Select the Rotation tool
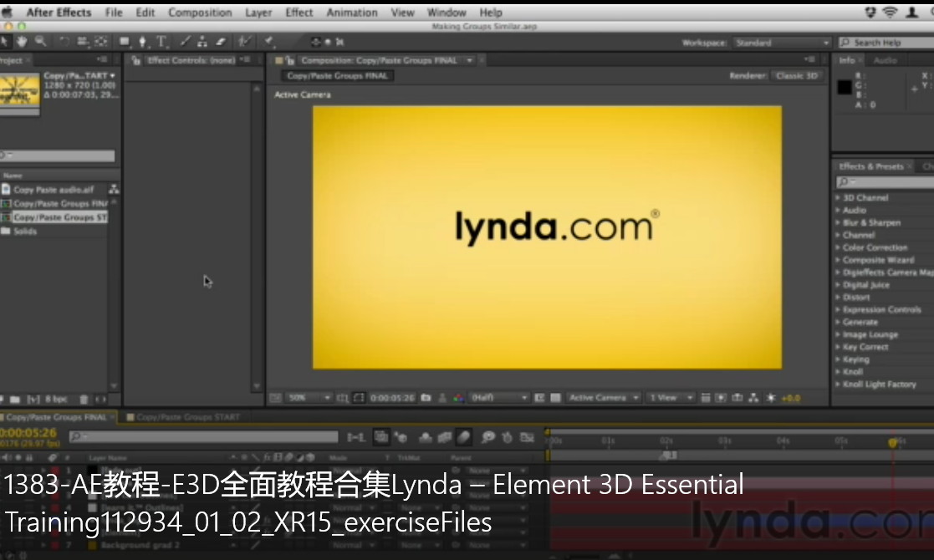The height and width of the screenshot is (560, 934). click(x=64, y=42)
